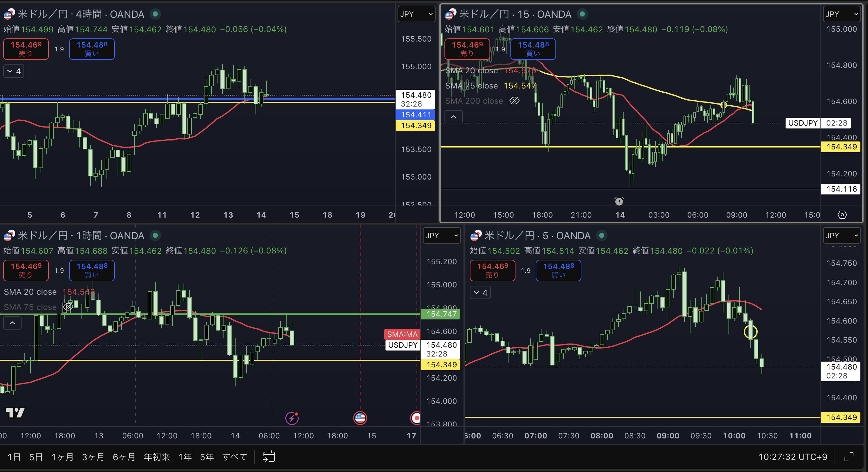Screen dimensions: 868x472
Task: Click green market status dot on 4-hour chart
Action: [155, 14]
